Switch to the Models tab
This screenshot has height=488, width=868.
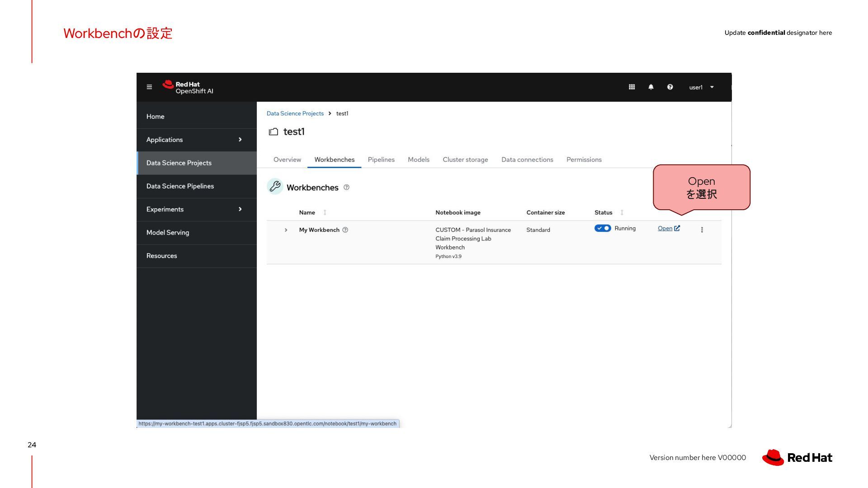pyautogui.click(x=419, y=160)
